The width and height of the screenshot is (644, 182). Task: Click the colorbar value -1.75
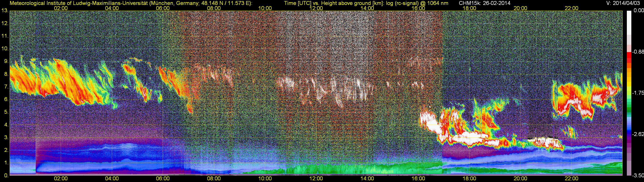pyautogui.click(x=638, y=93)
